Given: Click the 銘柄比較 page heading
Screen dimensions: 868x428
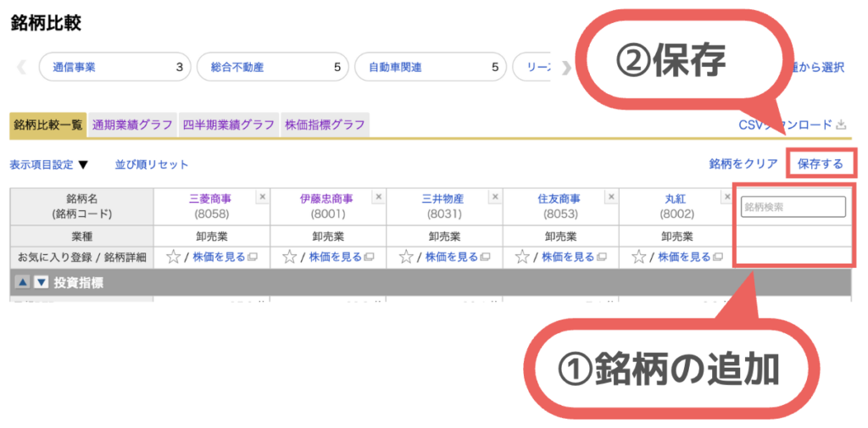Looking at the screenshot, I should (x=46, y=23).
